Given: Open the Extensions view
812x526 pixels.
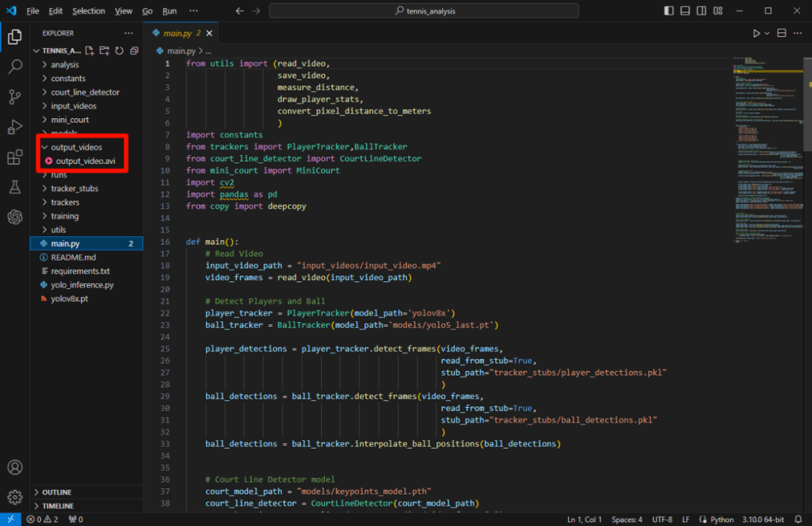Looking at the screenshot, I should point(15,157).
